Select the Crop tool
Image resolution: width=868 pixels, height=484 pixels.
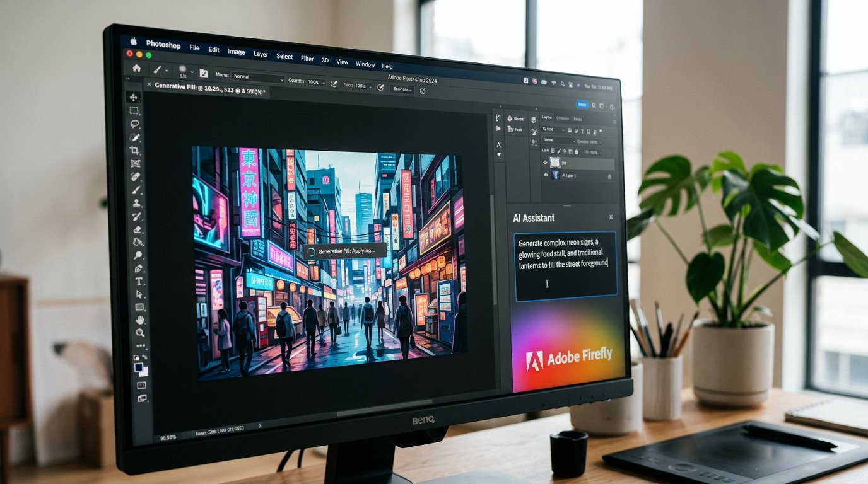click(135, 151)
